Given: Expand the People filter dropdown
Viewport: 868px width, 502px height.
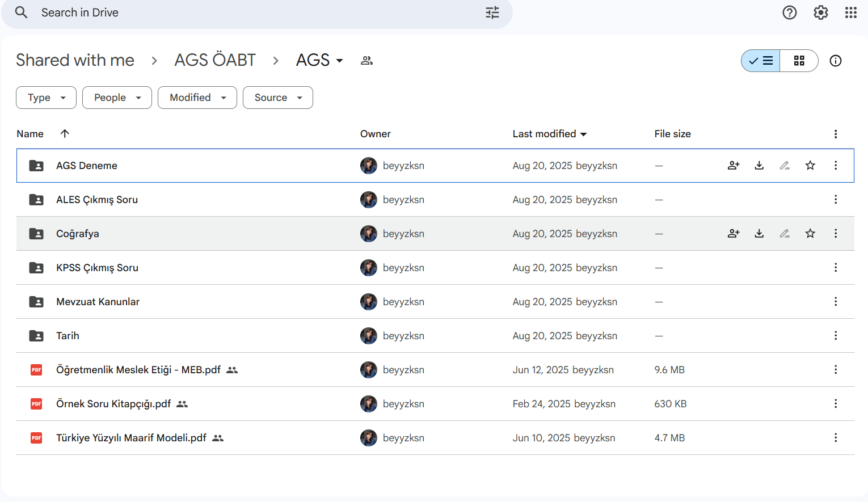Looking at the screenshot, I should (117, 98).
